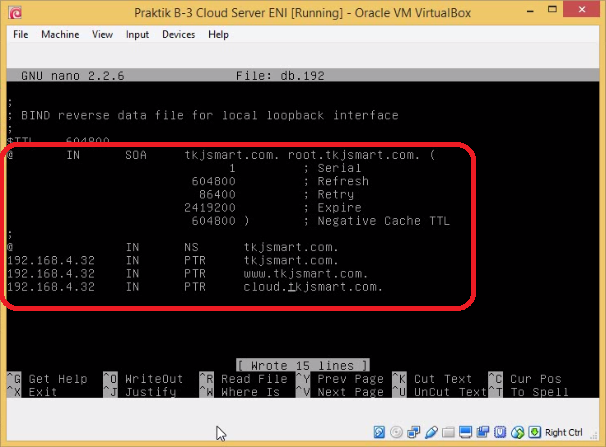Open the Devices menu
This screenshot has height=447, width=606.
point(179,34)
